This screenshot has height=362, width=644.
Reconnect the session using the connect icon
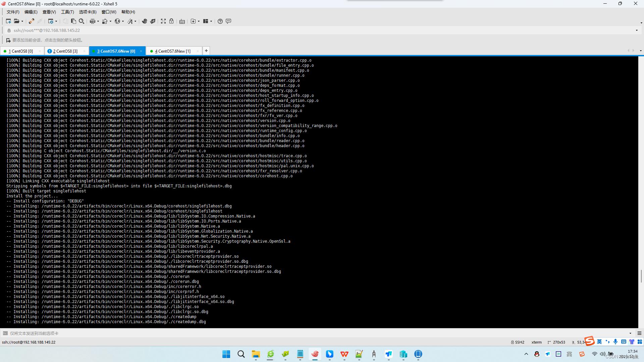click(31, 21)
